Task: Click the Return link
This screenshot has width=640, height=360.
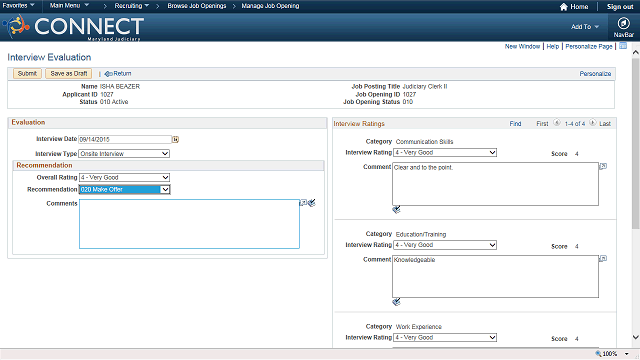Action: (118, 73)
